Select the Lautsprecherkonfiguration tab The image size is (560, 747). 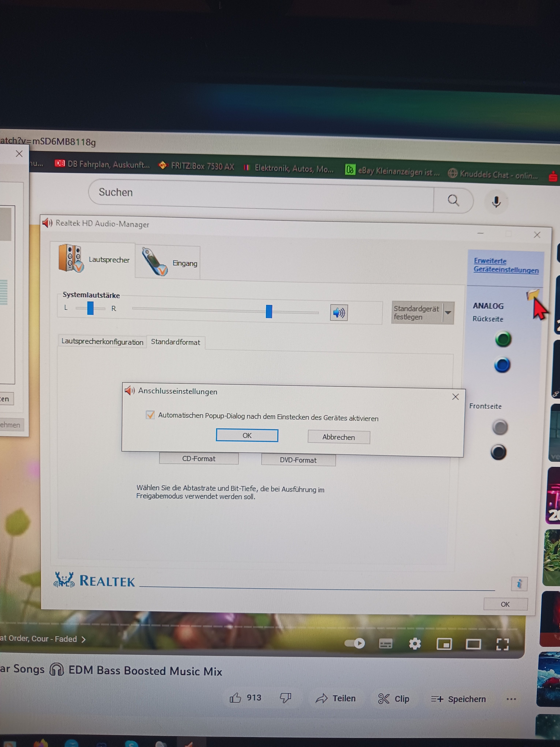tap(102, 341)
